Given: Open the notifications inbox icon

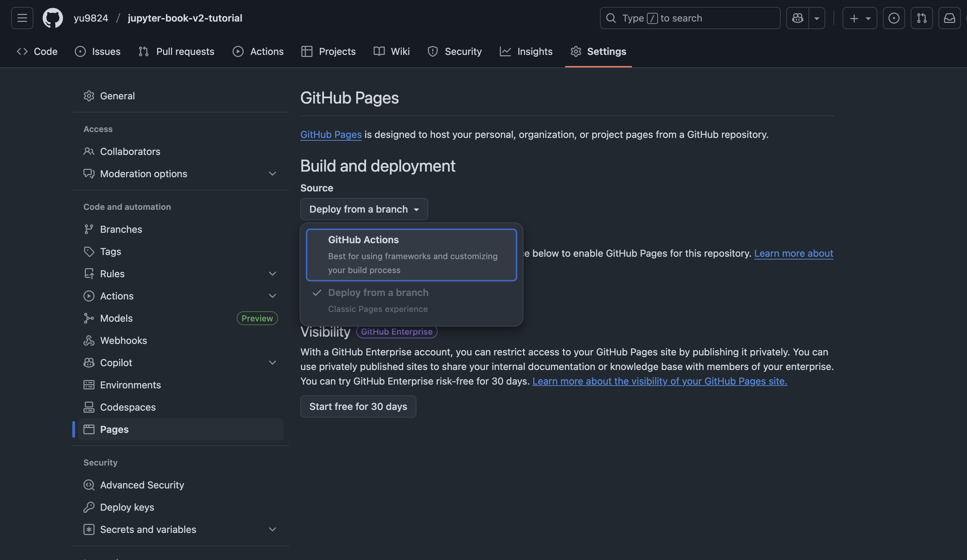Looking at the screenshot, I should tap(949, 18).
